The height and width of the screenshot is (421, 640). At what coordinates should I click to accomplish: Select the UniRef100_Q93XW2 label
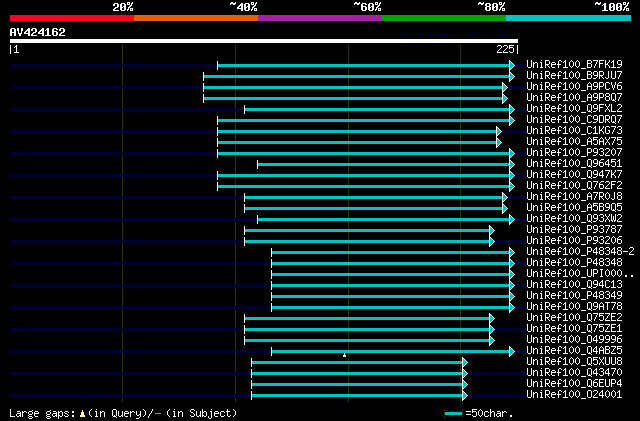(574, 218)
